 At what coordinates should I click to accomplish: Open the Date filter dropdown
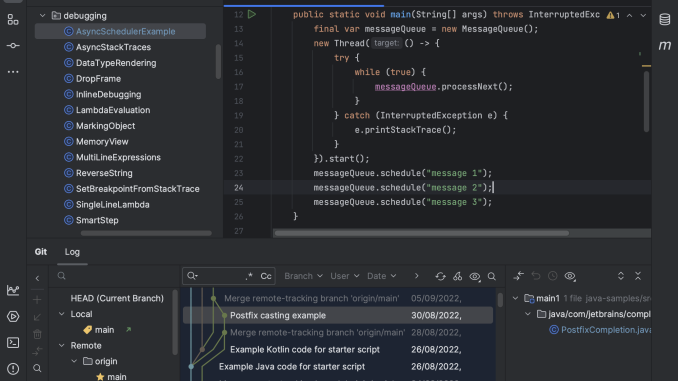tap(381, 276)
